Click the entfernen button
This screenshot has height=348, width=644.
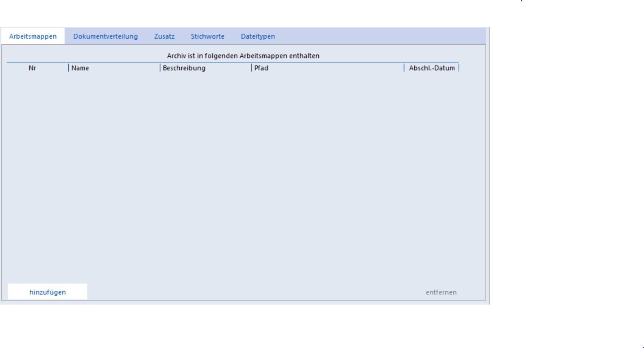(x=441, y=292)
